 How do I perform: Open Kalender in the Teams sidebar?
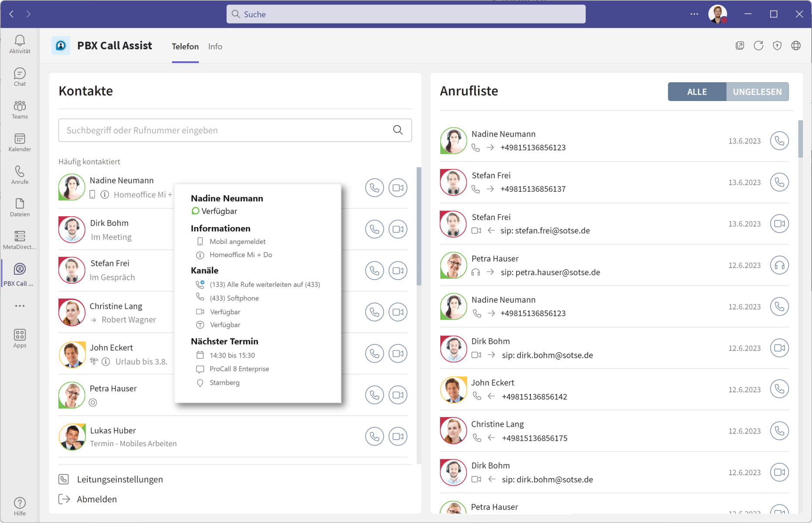click(x=20, y=143)
